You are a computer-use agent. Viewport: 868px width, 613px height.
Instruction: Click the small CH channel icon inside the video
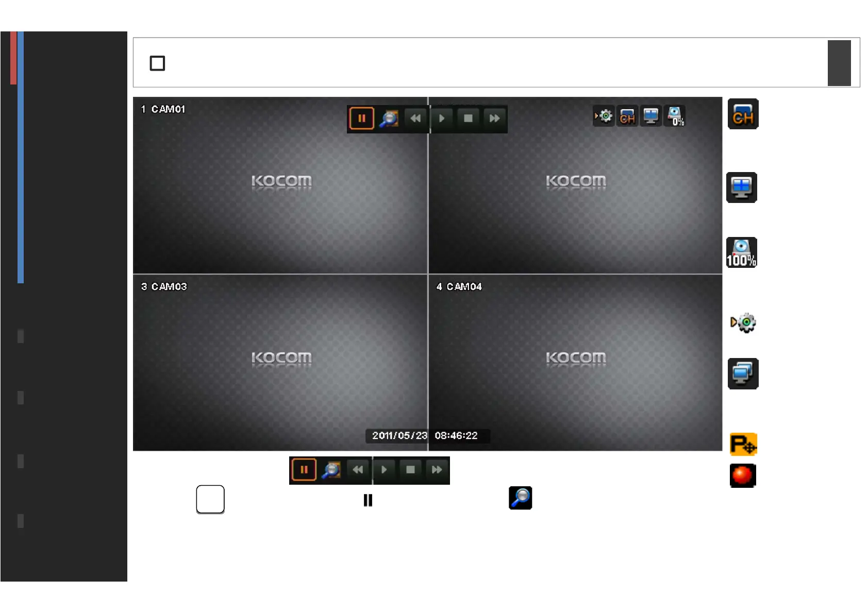coord(627,116)
